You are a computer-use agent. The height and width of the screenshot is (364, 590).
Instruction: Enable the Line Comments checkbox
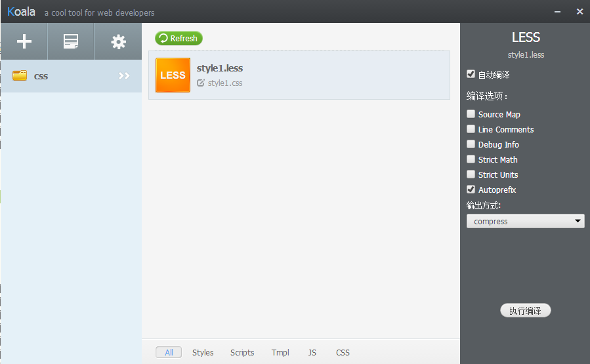471,129
